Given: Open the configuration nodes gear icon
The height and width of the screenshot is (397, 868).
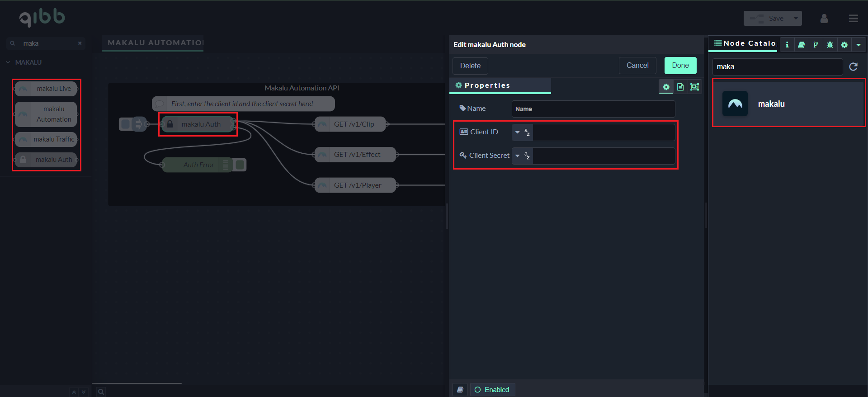Looking at the screenshot, I should click(844, 44).
